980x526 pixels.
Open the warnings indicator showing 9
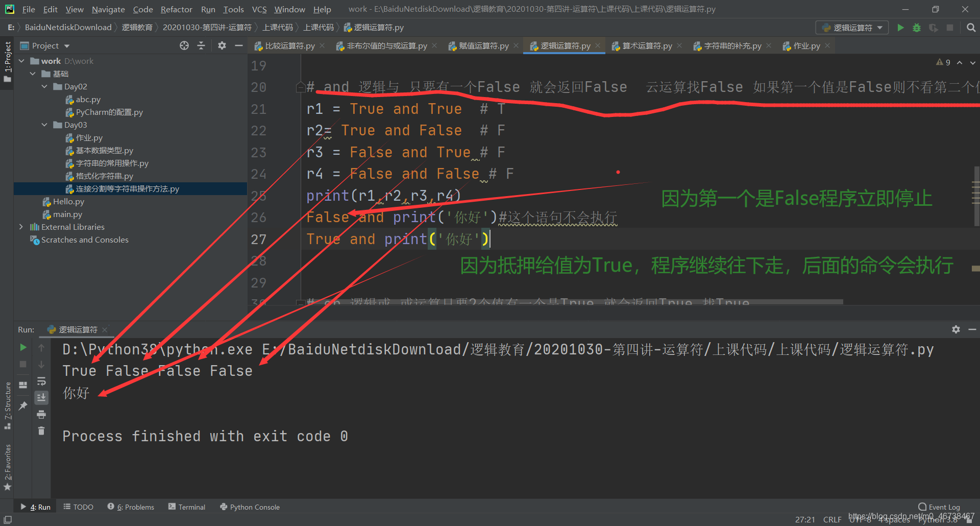click(x=943, y=62)
